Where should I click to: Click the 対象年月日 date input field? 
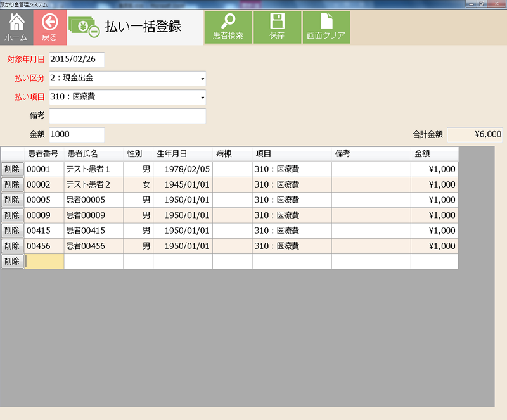click(76, 59)
